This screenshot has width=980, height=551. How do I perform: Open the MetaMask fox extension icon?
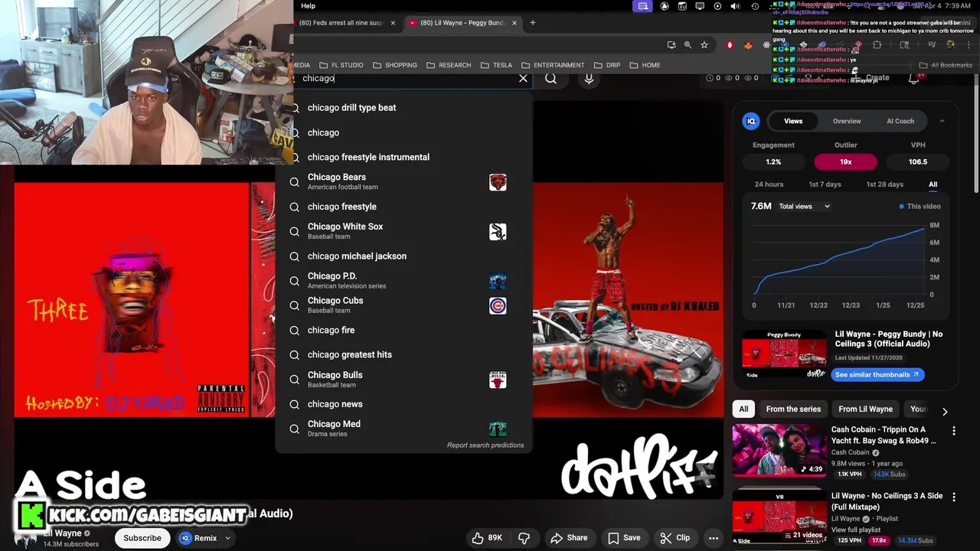click(x=748, y=45)
